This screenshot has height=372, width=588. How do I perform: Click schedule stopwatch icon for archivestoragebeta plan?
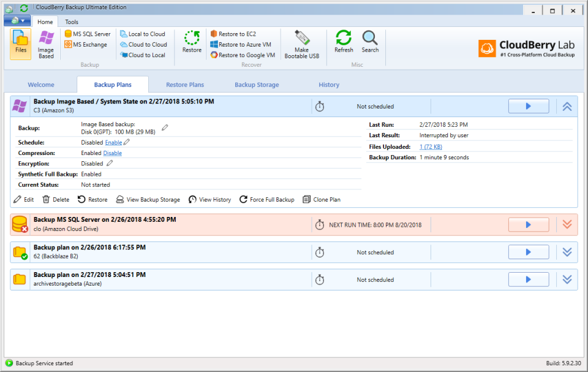coord(320,279)
